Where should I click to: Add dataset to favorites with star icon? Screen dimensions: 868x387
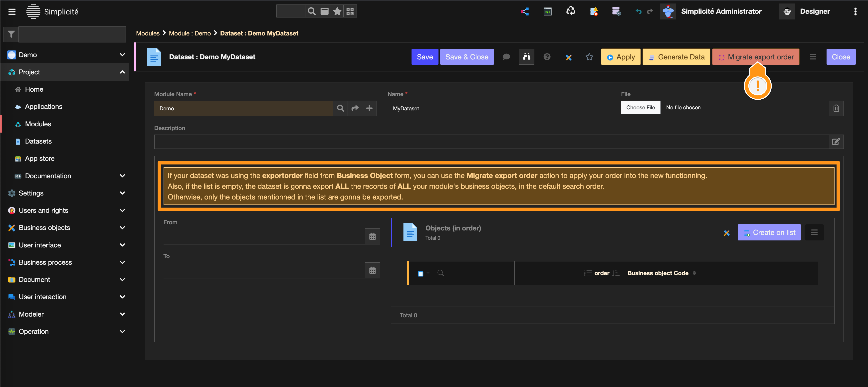(589, 57)
